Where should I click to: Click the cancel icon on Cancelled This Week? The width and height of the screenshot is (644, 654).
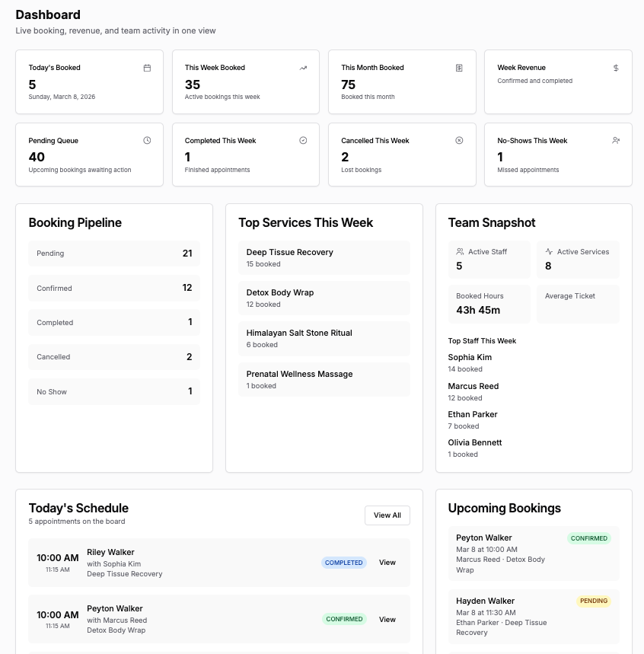coord(459,141)
